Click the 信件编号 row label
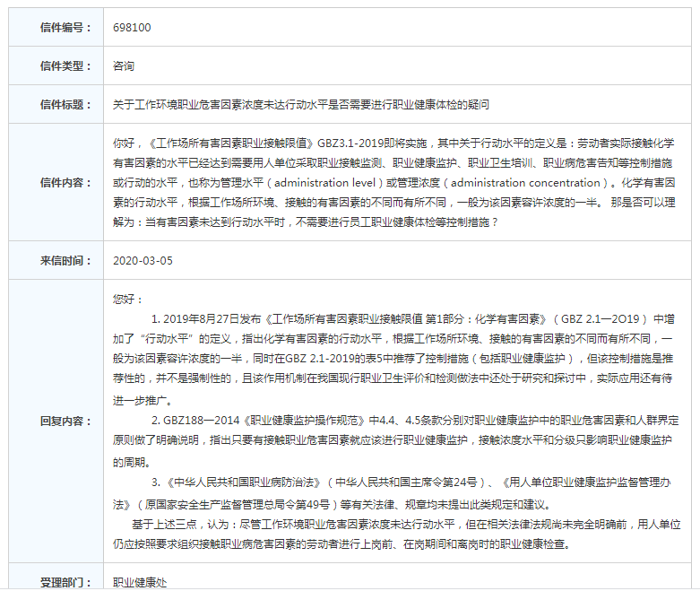 pos(65,28)
